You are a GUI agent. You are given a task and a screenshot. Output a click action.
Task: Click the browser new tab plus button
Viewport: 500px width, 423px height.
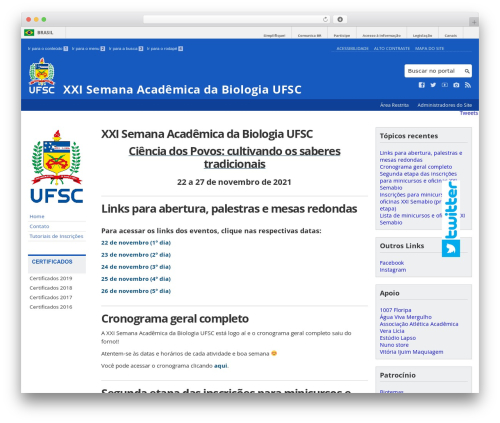pyautogui.click(x=474, y=22)
